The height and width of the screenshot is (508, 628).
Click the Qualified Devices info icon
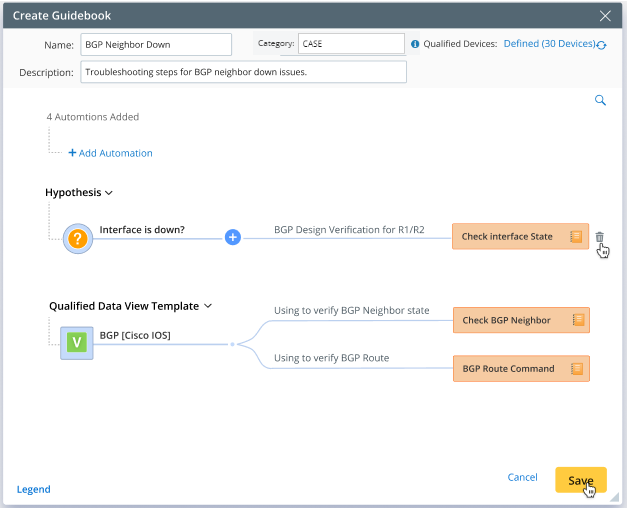415,44
